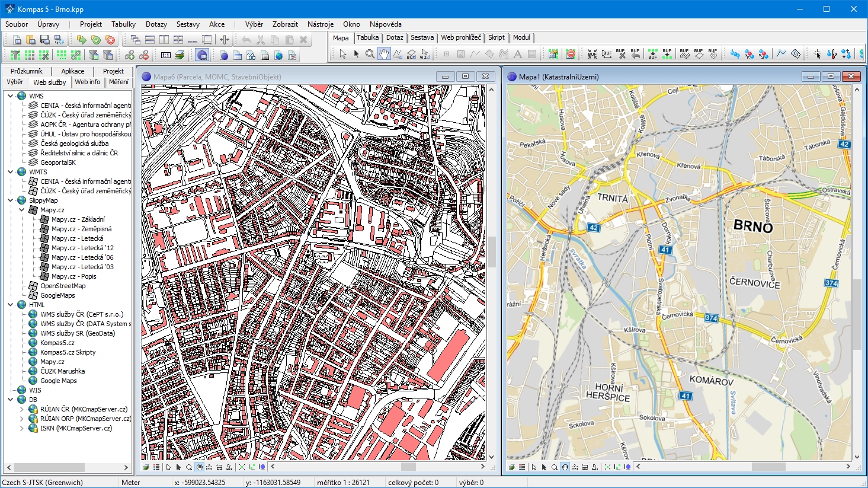Click the binoculars search icon
Viewport: 868px width, 488px height.
click(251, 55)
